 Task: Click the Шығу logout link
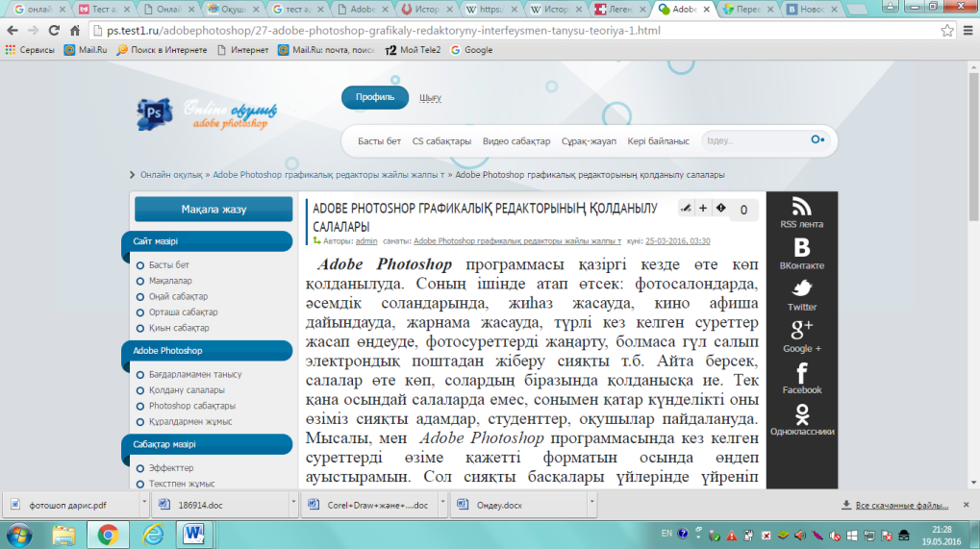430,98
